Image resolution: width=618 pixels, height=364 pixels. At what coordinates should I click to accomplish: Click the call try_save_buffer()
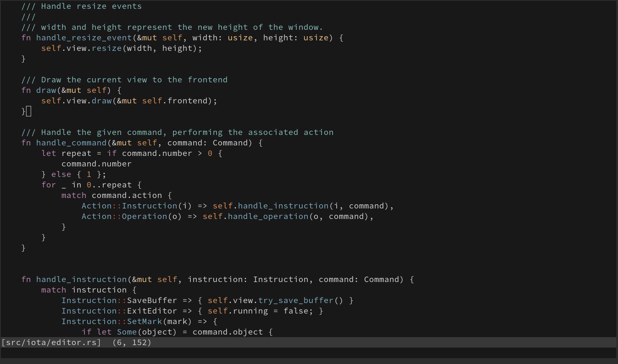301,301
